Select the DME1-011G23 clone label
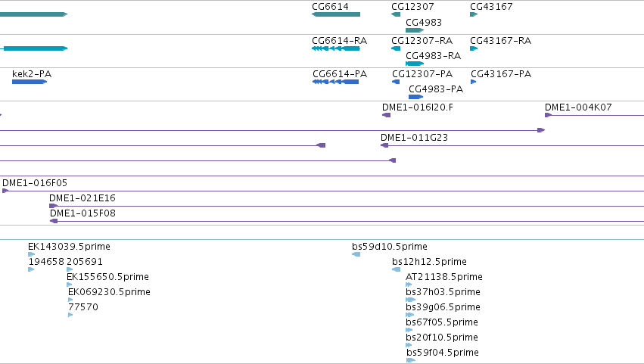This screenshot has height=364, width=644. tap(415, 138)
